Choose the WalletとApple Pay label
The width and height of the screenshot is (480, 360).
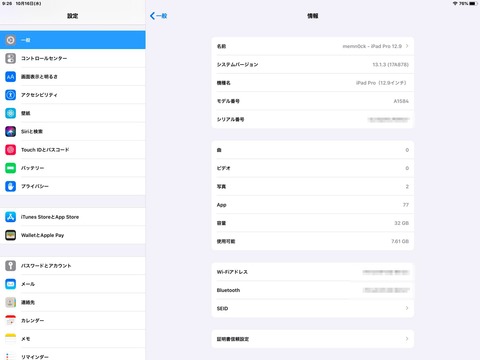coord(42,235)
